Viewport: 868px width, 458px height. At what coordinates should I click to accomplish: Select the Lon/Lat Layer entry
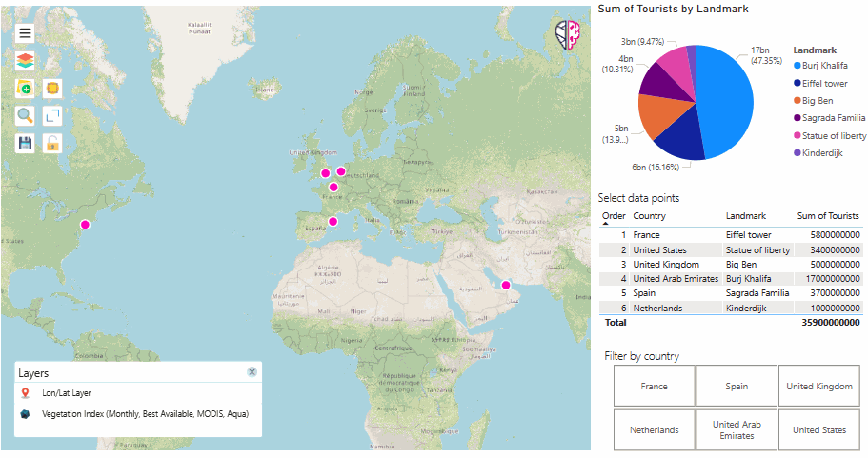click(67, 393)
